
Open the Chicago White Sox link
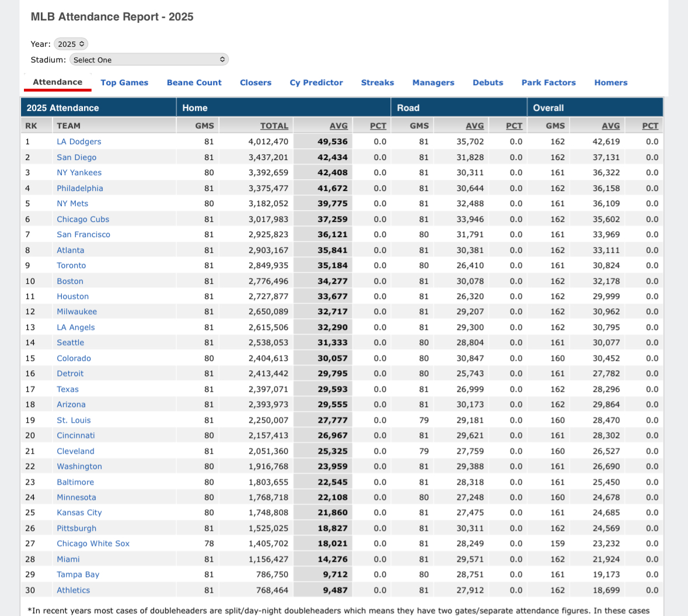click(x=93, y=543)
